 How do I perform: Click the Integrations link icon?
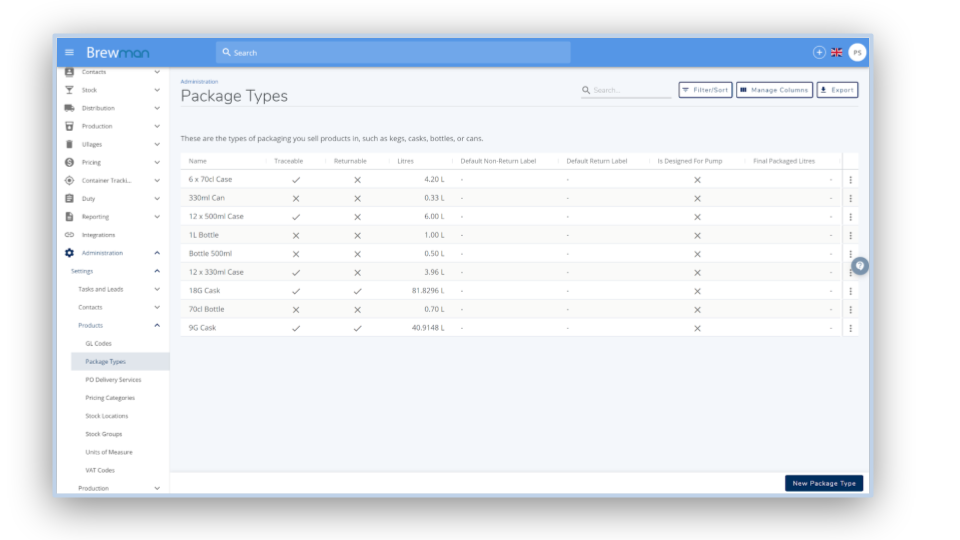pos(69,235)
